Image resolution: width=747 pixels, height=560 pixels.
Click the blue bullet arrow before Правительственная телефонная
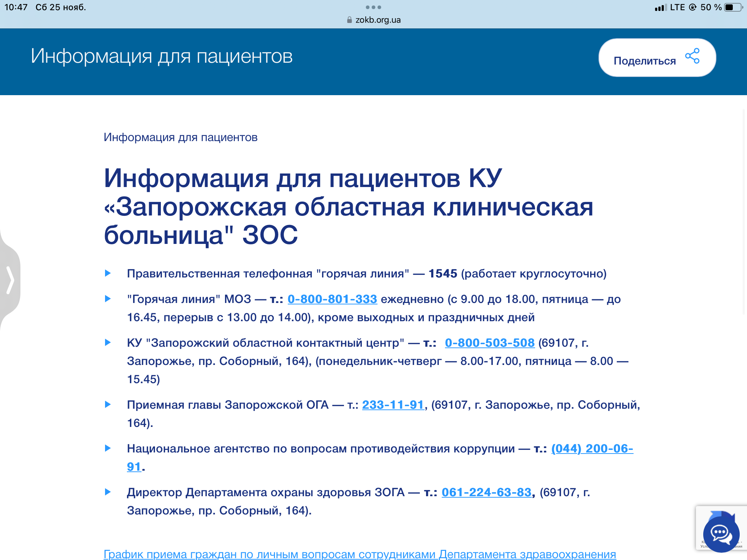pyautogui.click(x=108, y=273)
